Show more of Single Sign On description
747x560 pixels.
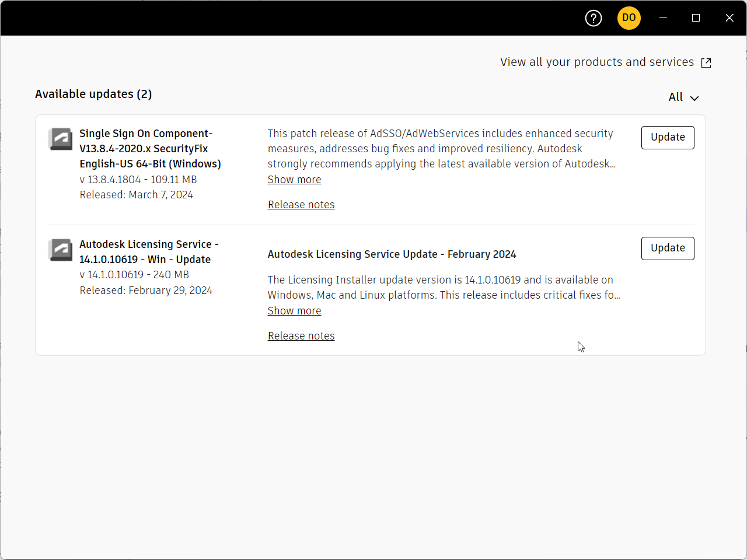click(x=294, y=180)
